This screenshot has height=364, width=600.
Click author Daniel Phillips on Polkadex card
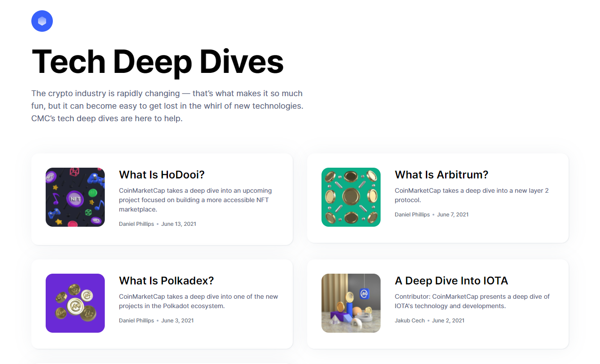point(137,321)
